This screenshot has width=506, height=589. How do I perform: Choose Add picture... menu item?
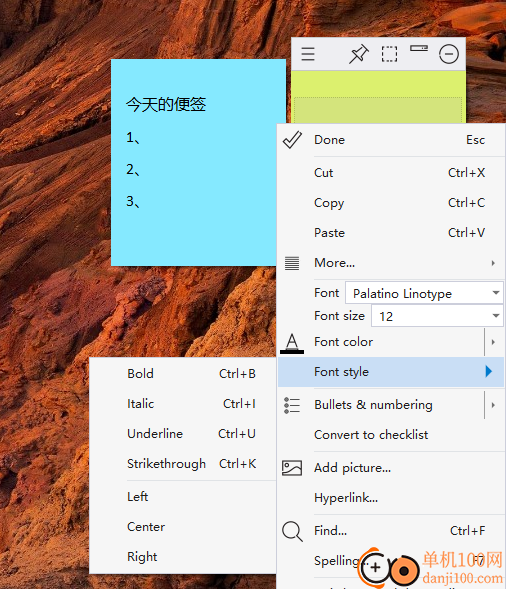point(391,468)
